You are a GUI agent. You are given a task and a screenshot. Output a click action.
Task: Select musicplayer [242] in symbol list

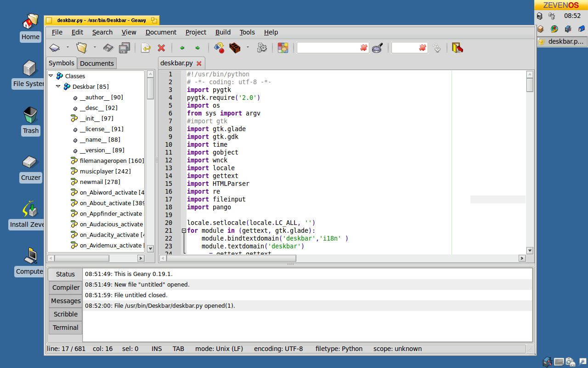105,171
